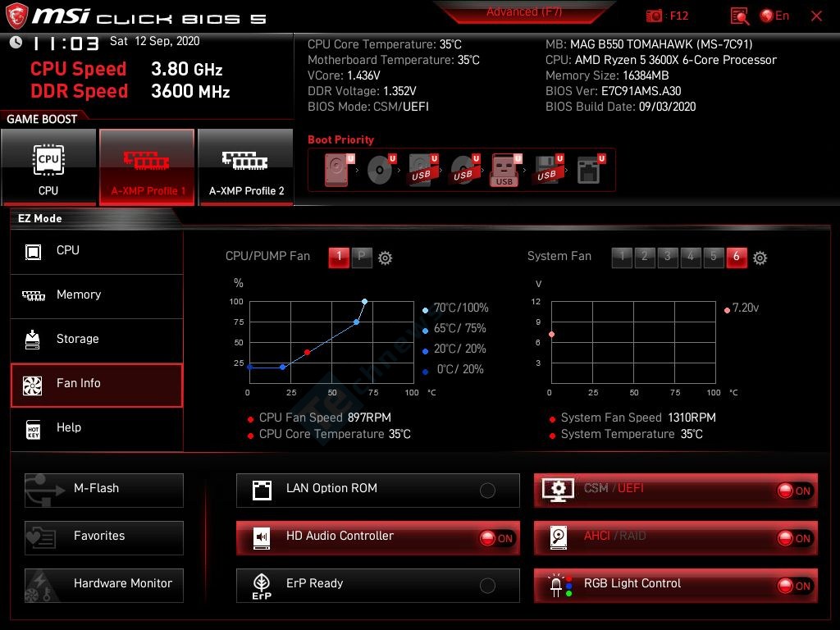Click the clock icon beside the time
840x630 pixels.
pyautogui.click(x=16, y=42)
